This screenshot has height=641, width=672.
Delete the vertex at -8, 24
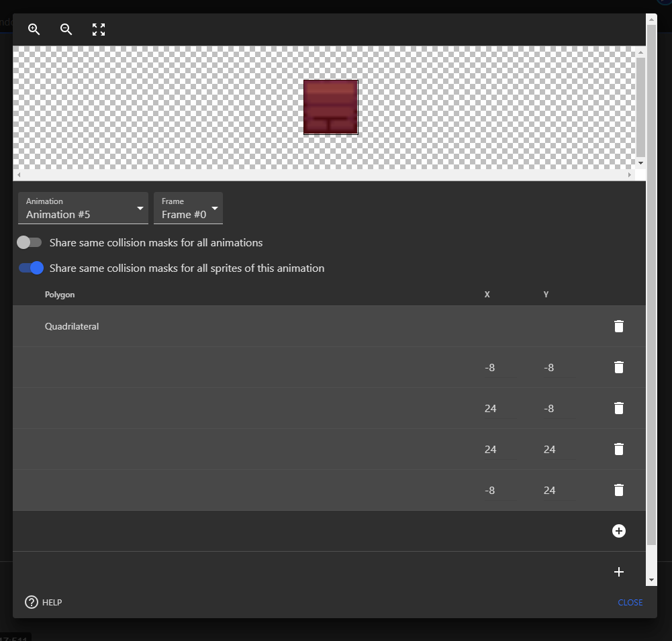(x=618, y=490)
